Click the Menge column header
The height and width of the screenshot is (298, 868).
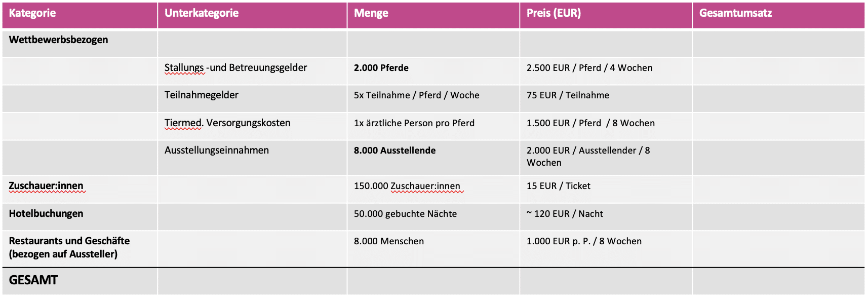click(x=433, y=15)
